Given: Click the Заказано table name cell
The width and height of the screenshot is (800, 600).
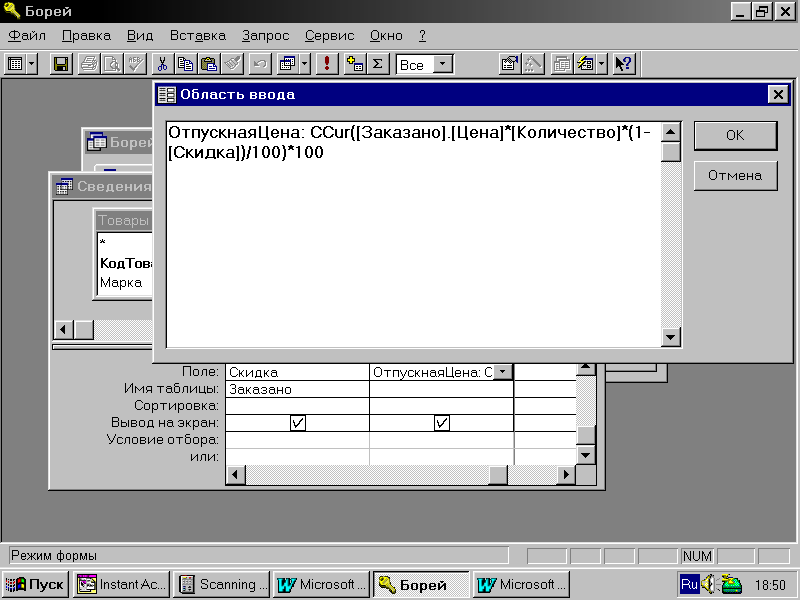Looking at the screenshot, I should (x=297, y=389).
